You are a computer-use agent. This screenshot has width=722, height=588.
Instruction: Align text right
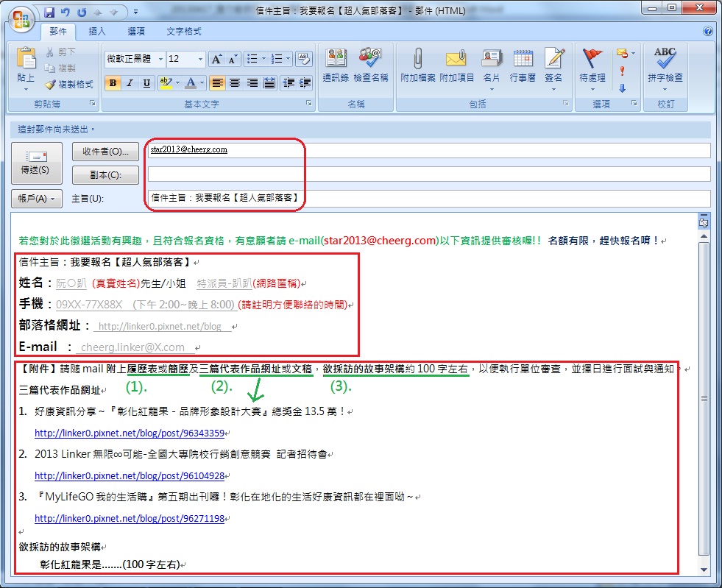point(252,83)
